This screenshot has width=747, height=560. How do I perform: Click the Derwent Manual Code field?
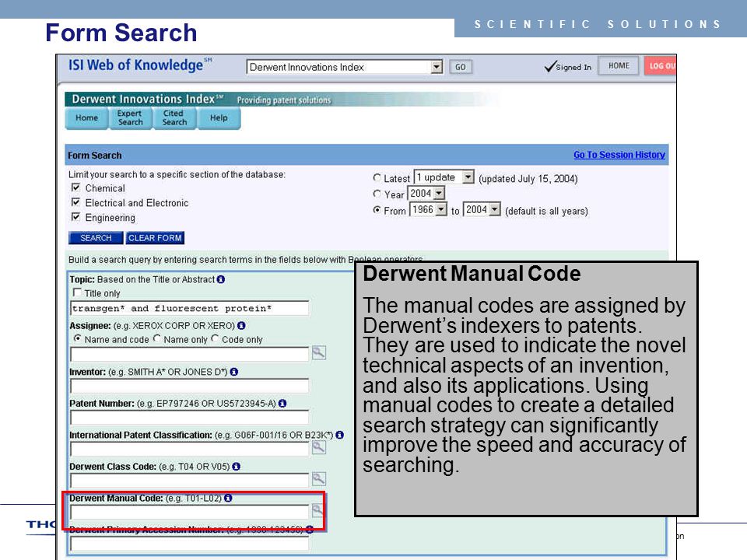(x=190, y=512)
